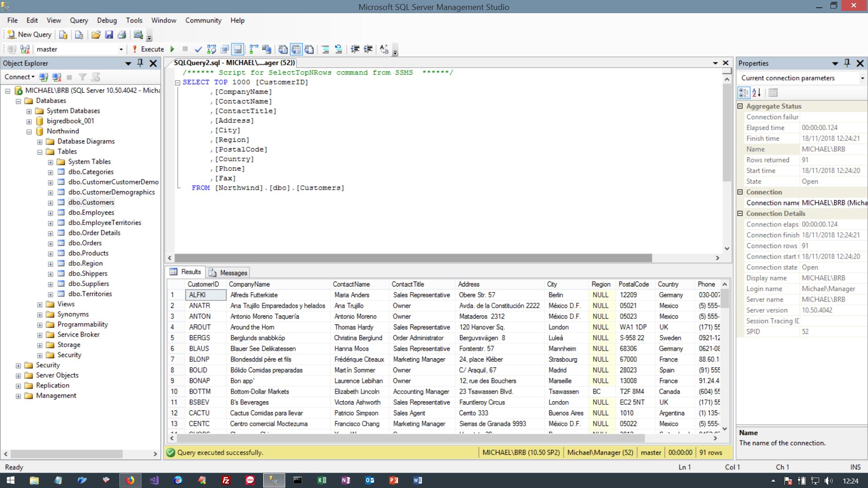Start debugging with the green arrow
Viewport: 868px width, 488px height.
click(x=172, y=49)
